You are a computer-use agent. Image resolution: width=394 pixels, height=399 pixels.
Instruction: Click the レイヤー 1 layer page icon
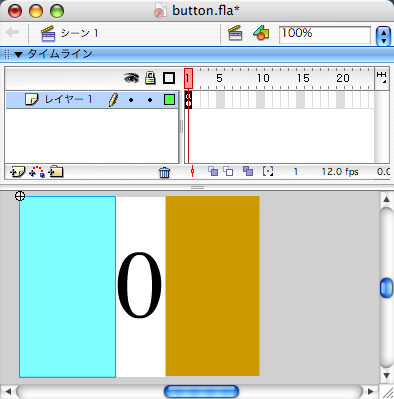tap(32, 99)
